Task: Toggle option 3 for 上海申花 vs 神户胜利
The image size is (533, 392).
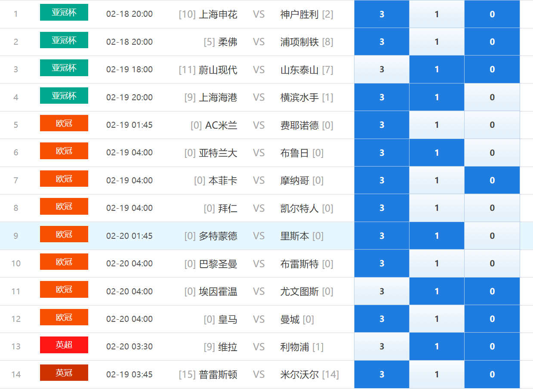Action: coord(382,14)
